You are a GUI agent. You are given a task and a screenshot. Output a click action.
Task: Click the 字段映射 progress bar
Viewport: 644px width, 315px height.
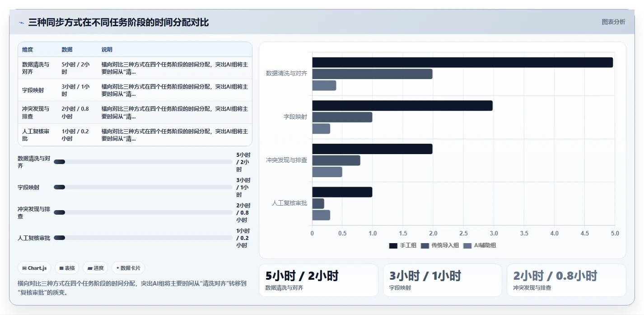coord(143,187)
